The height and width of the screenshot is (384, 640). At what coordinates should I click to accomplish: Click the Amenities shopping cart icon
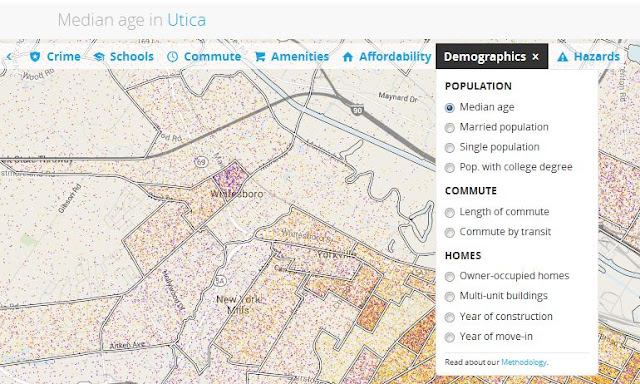coord(260,57)
